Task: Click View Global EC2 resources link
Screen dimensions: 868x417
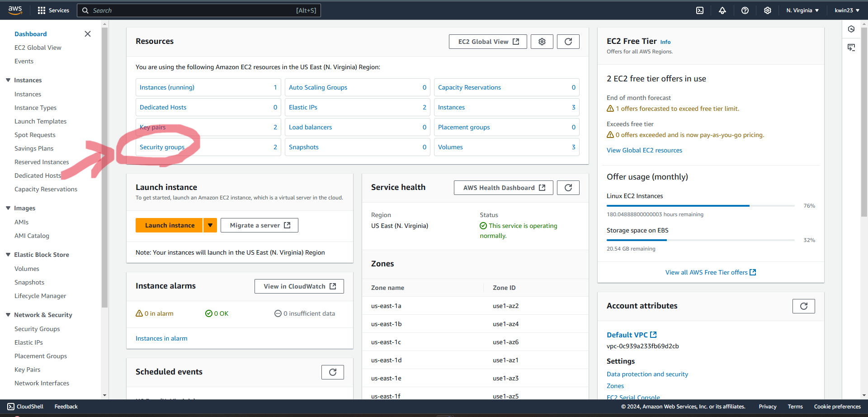Action: (644, 150)
